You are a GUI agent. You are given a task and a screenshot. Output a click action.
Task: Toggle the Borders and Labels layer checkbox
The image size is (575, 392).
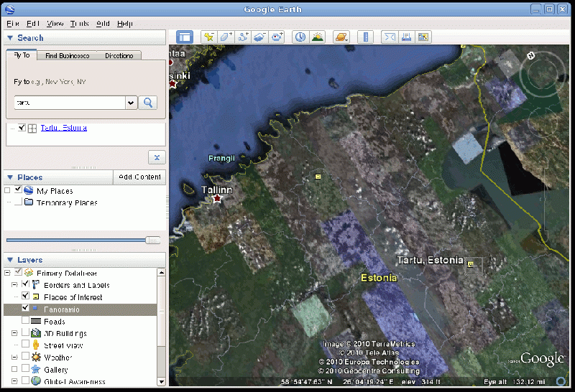coord(25,284)
